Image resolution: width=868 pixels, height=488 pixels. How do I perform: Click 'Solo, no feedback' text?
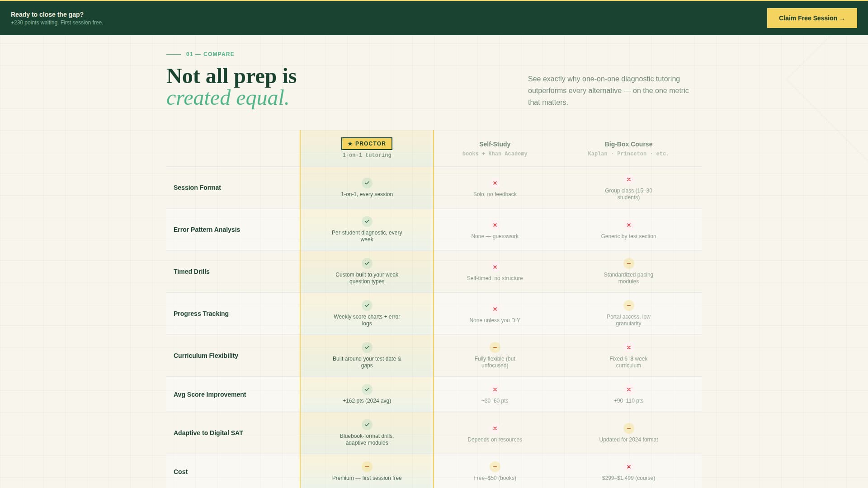[x=495, y=194]
